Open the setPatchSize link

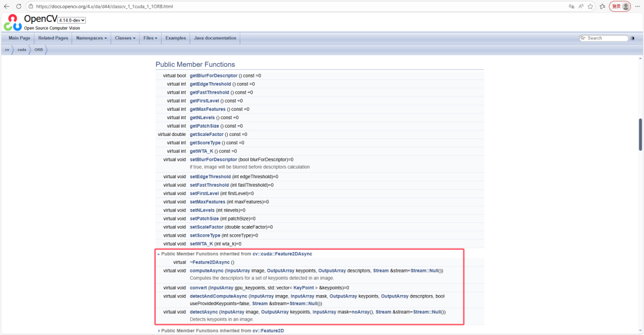(204, 219)
